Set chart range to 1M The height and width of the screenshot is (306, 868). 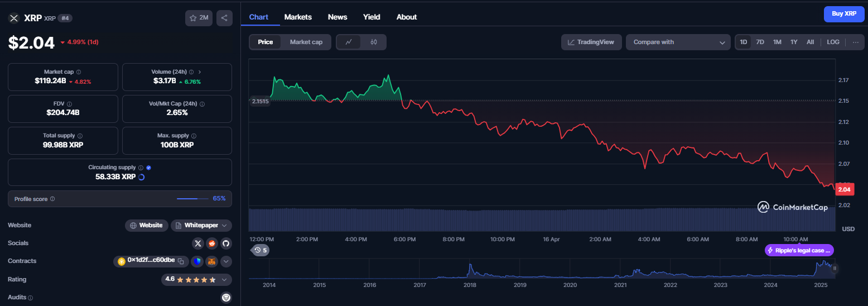tap(777, 42)
